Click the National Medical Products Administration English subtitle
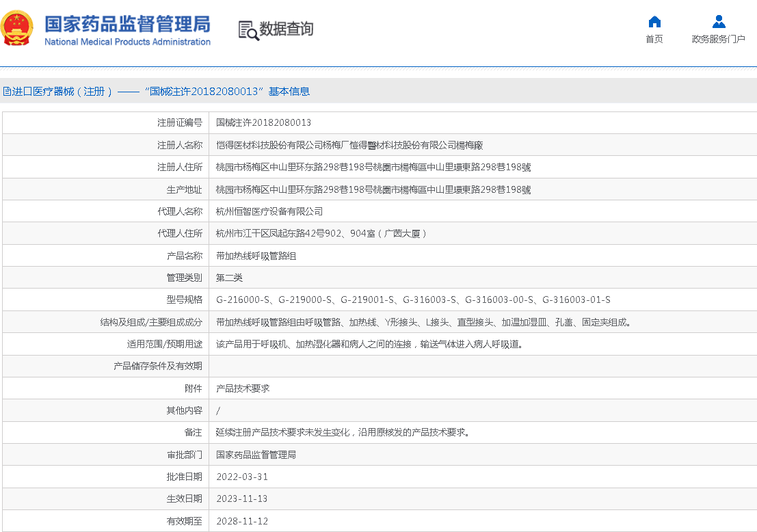This screenshot has width=757, height=532. (127, 42)
